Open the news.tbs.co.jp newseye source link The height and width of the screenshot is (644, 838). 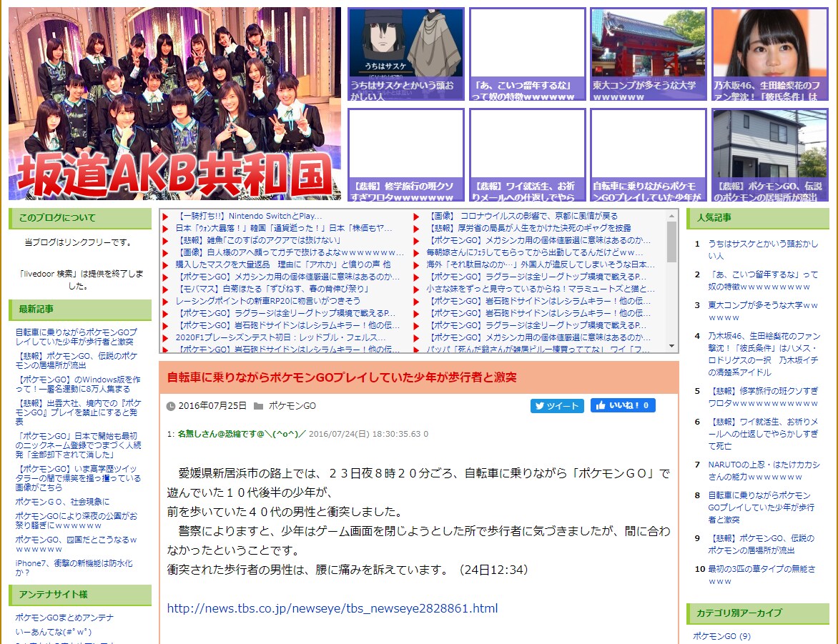click(332, 608)
